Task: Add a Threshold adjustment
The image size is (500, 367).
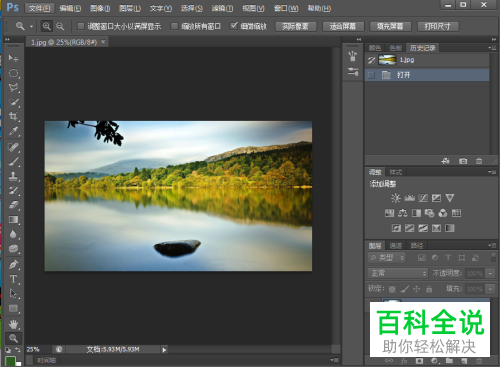Action: point(423,228)
